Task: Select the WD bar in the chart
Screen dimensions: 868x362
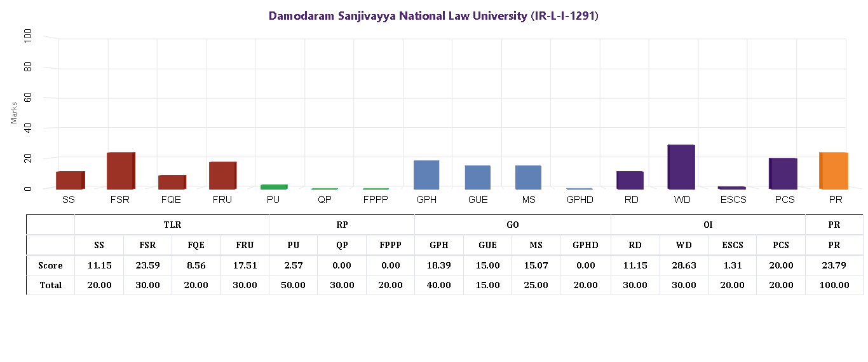Action: pyautogui.click(x=681, y=167)
